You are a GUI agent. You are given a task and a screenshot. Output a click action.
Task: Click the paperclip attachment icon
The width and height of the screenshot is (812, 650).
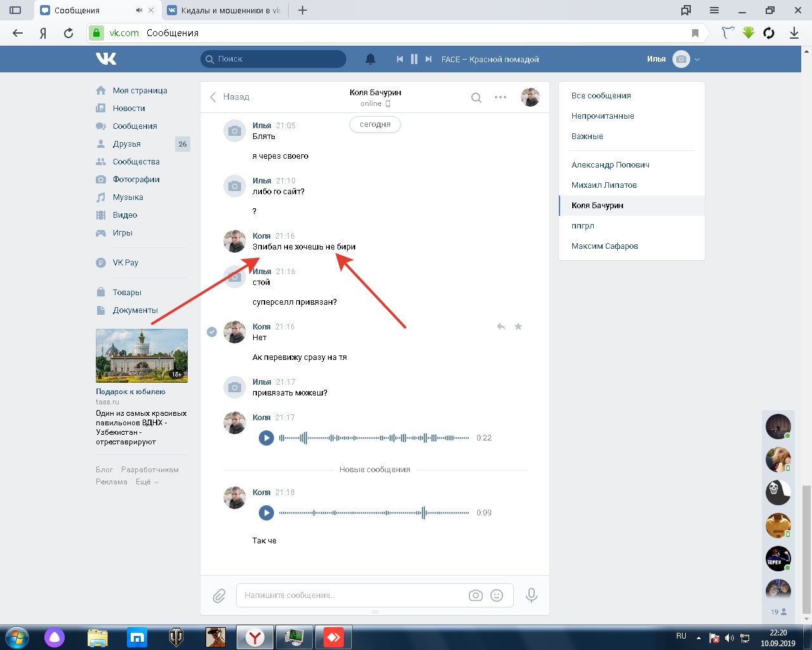pos(219,595)
